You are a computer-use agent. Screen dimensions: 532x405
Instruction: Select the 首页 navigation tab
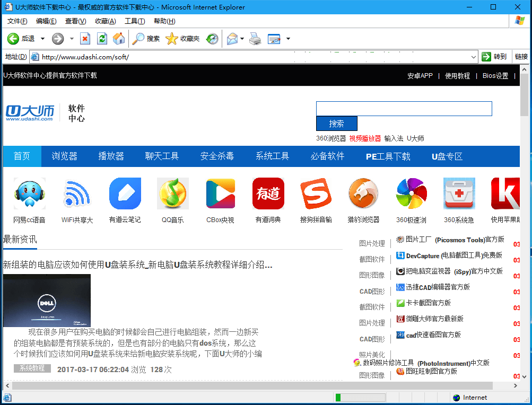[x=22, y=156]
